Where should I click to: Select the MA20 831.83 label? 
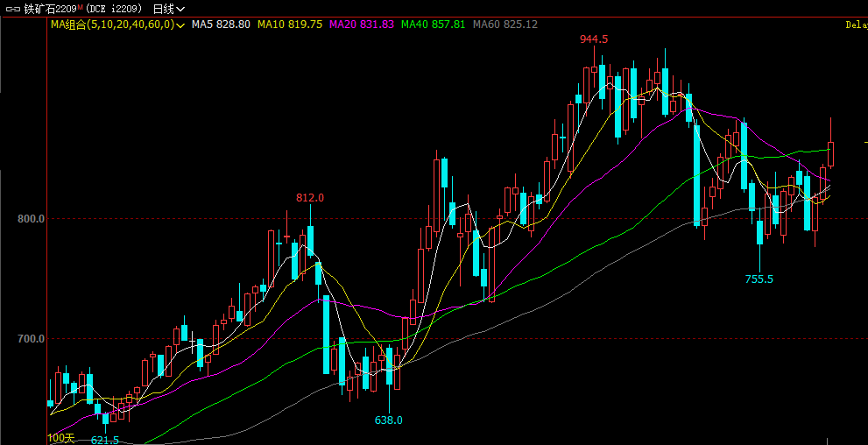coord(362,25)
